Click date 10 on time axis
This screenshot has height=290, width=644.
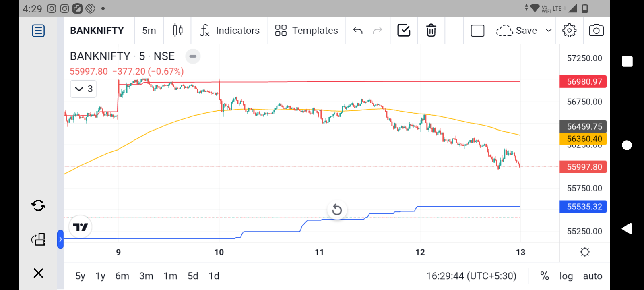(219, 252)
